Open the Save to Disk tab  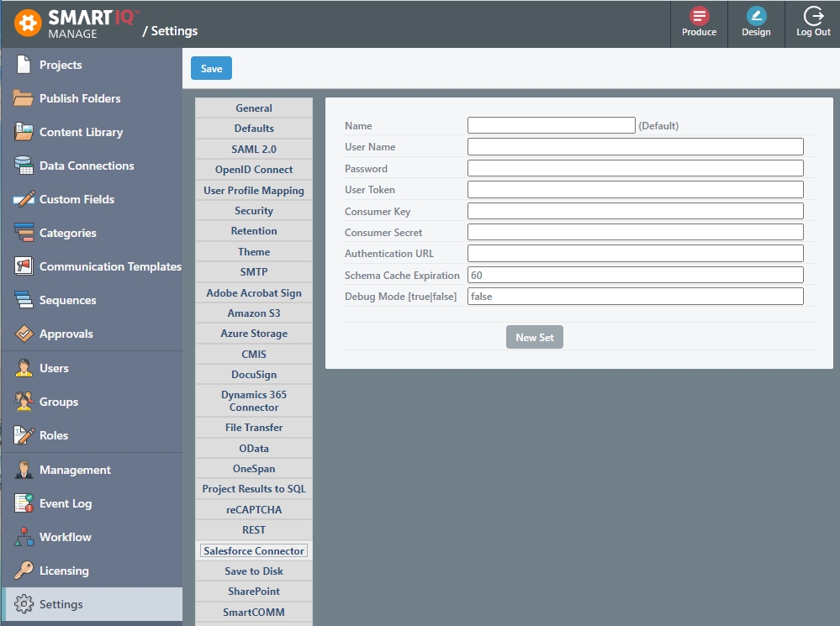[x=254, y=571]
